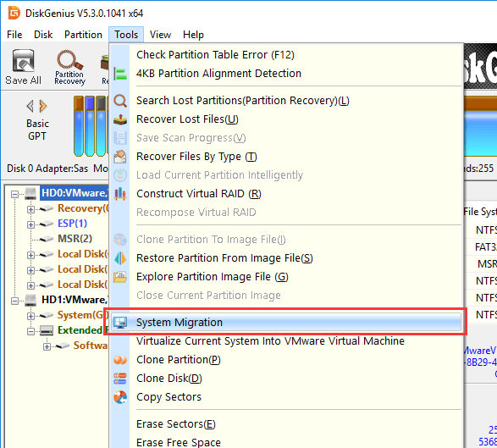Choose Explore Partition Image File

point(286,277)
